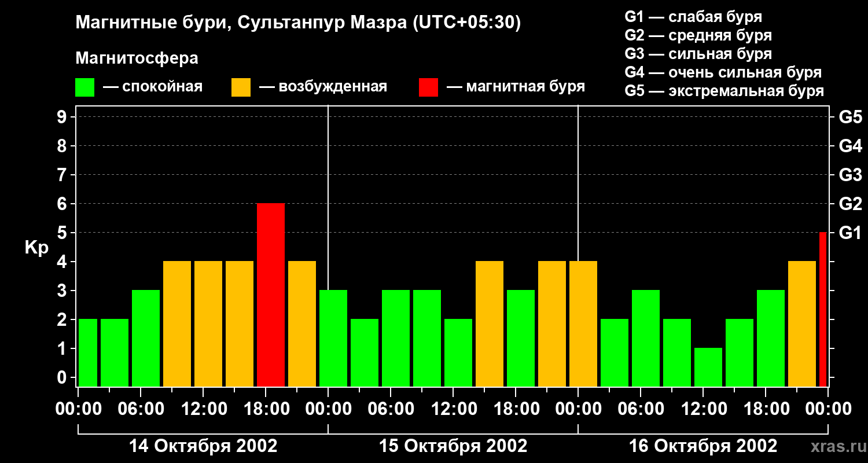The height and width of the screenshot is (463, 868).
Task: Select the 14 Октября 2002 date label
Action: (x=203, y=446)
